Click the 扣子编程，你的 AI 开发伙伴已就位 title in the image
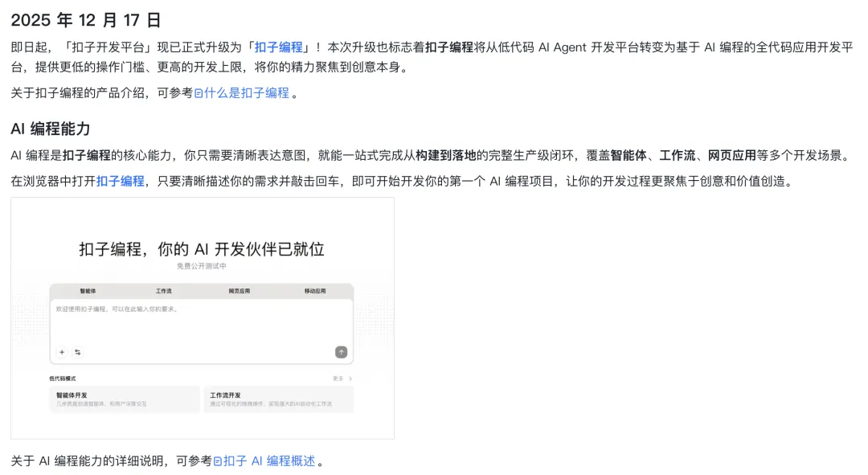 (202, 249)
